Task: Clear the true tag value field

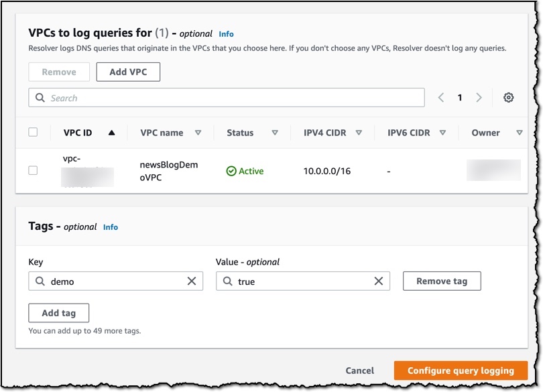Action: [379, 281]
